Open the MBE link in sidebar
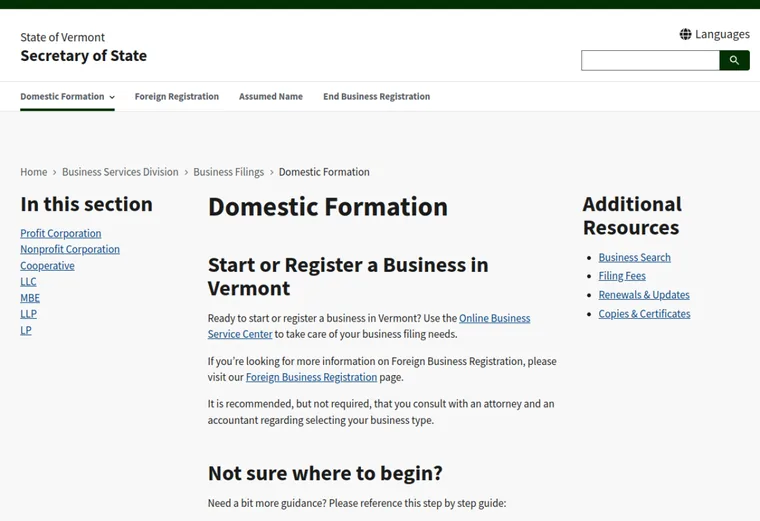 pyautogui.click(x=30, y=298)
